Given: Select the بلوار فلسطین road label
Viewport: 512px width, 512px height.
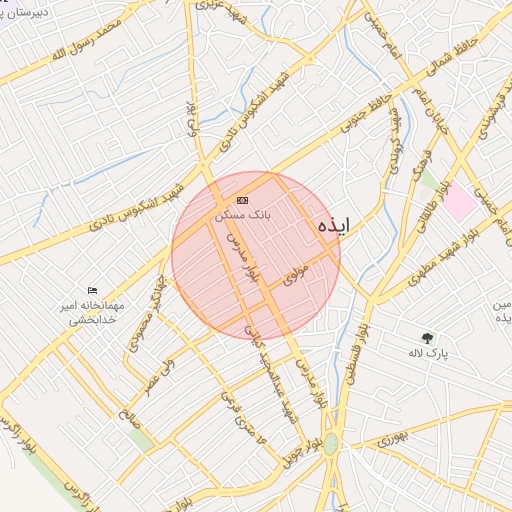Looking at the screenshot, I should pyautogui.click(x=358, y=354).
